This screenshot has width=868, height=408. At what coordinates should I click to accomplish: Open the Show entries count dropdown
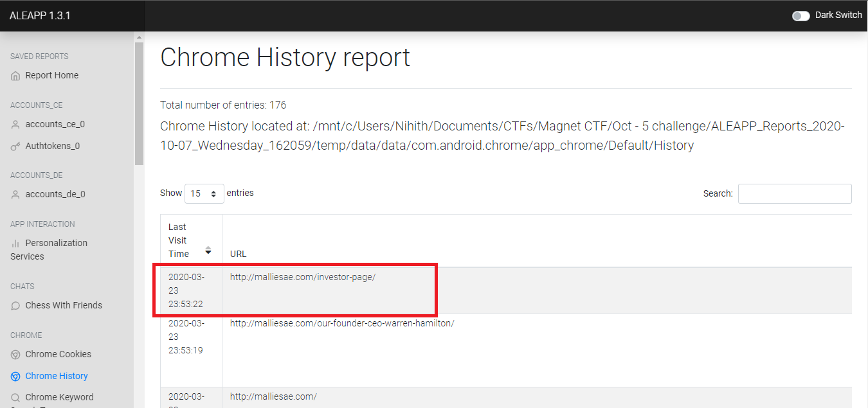click(204, 193)
